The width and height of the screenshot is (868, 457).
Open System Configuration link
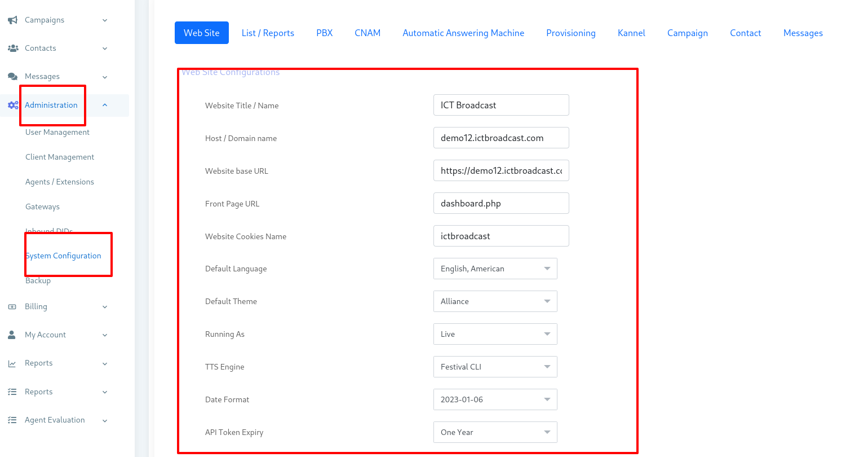[x=63, y=256]
